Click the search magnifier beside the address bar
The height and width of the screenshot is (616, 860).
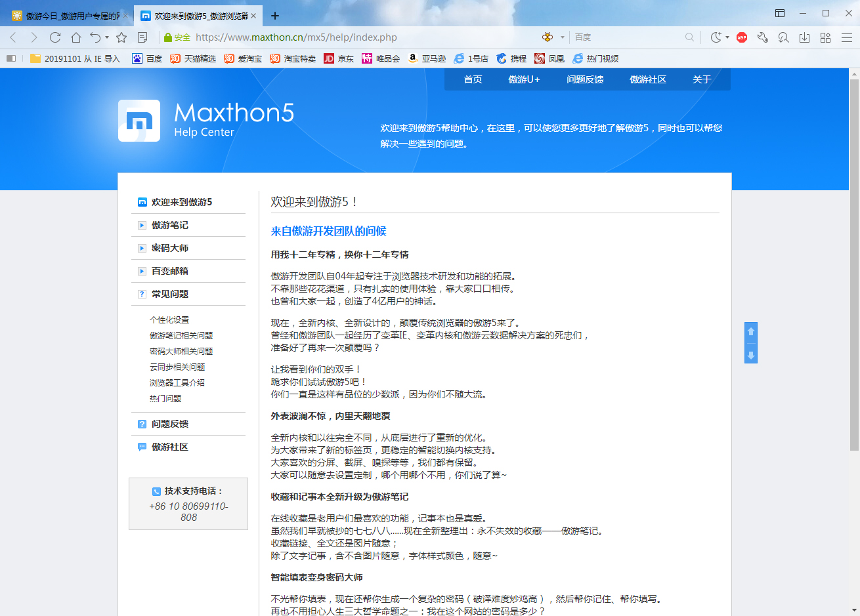tap(689, 37)
